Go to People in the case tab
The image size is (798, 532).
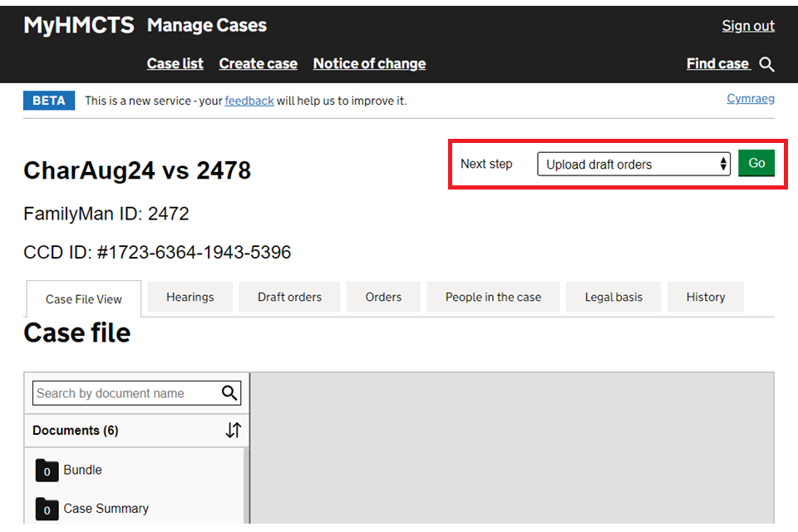pos(493,297)
